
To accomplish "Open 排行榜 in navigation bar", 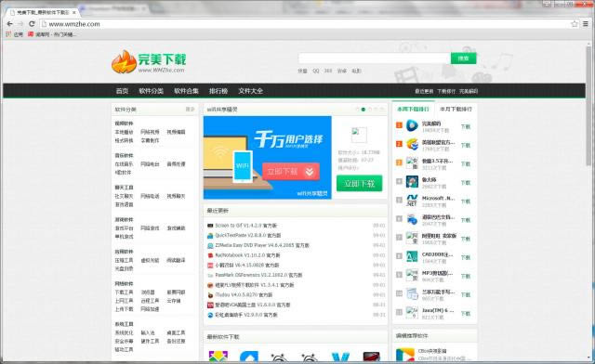I will (218, 91).
